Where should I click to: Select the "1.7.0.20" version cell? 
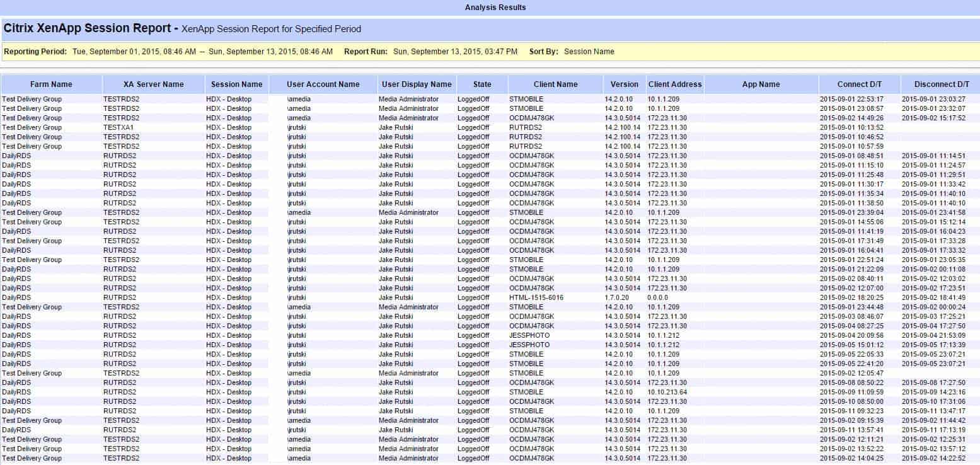pos(617,297)
